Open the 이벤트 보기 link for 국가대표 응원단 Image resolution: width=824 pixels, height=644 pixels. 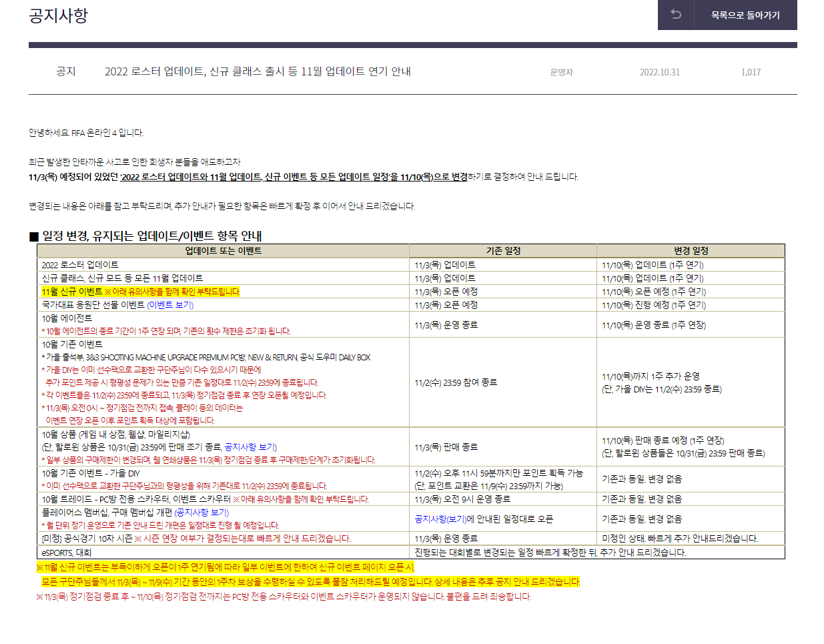pyautogui.click(x=170, y=305)
